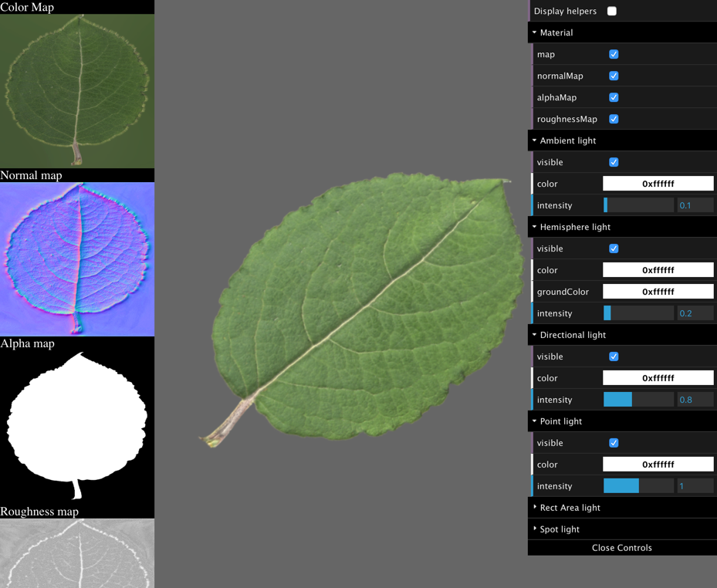Click the "Roughness map" heading text
Screen dimensions: 717x588
pos(39,511)
